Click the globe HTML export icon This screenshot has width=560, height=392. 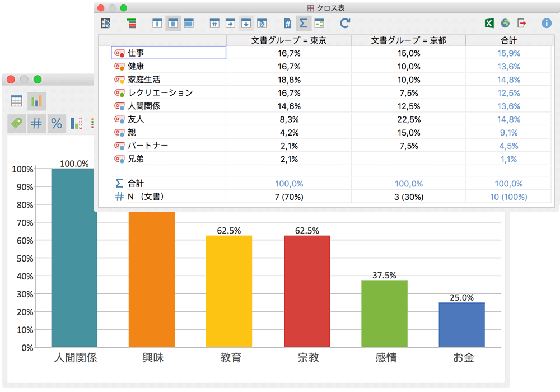click(x=505, y=24)
